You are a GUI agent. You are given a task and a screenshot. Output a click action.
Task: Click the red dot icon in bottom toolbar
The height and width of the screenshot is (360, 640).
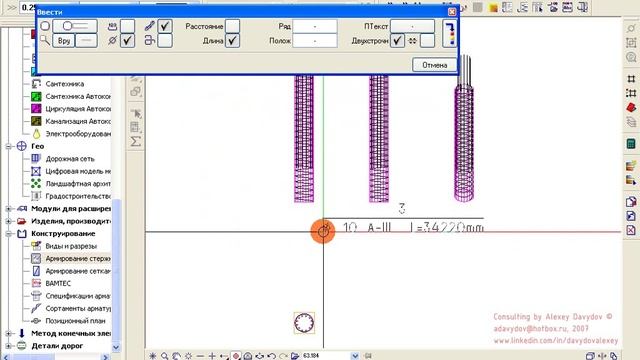[236, 356]
